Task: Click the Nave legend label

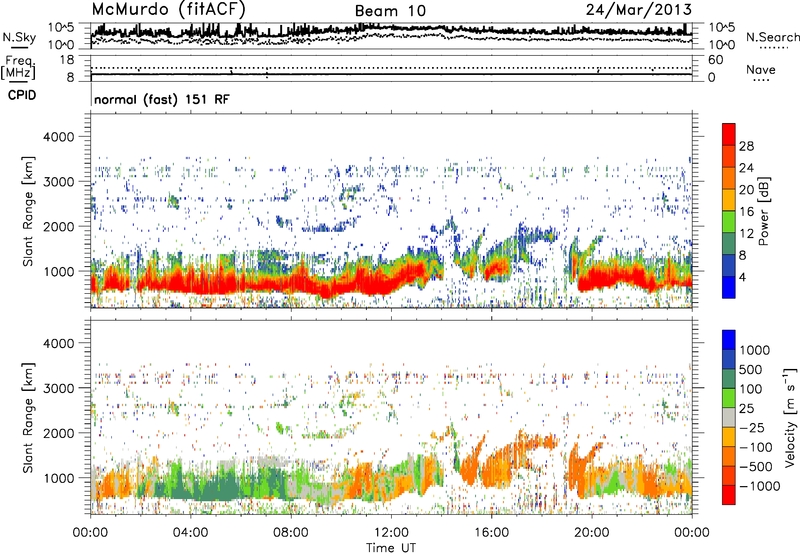Action: pyautogui.click(x=760, y=69)
